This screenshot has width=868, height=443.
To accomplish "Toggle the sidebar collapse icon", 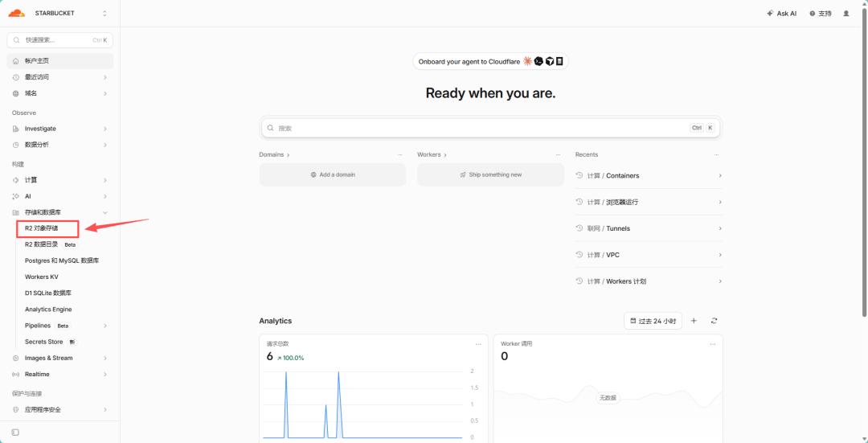I will [x=15, y=432].
